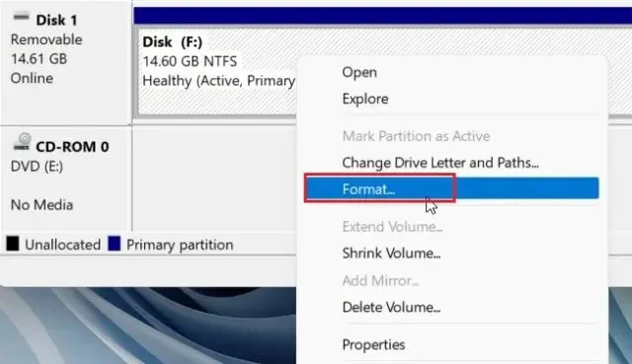Image resolution: width=632 pixels, height=364 pixels.
Task: Click the 'Removable' disk type text
Action: [x=46, y=39]
